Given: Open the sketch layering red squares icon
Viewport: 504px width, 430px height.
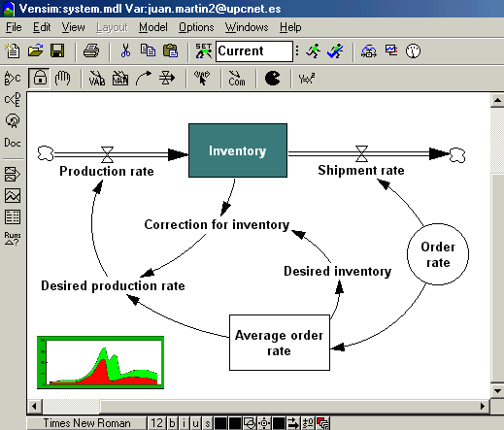Looking at the screenshot, I should pyautogui.click(x=322, y=423).
